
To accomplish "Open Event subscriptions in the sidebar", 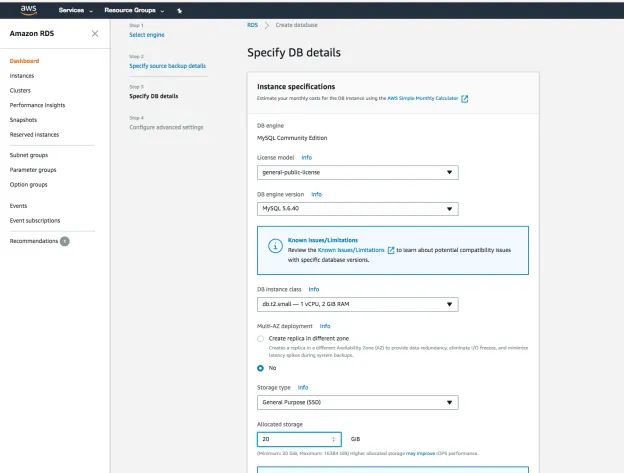I will tap(35, 220).
